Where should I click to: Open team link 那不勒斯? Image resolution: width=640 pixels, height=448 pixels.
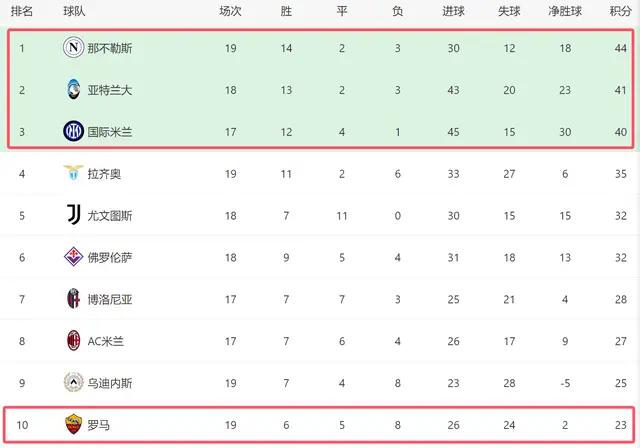pos(110,48)
